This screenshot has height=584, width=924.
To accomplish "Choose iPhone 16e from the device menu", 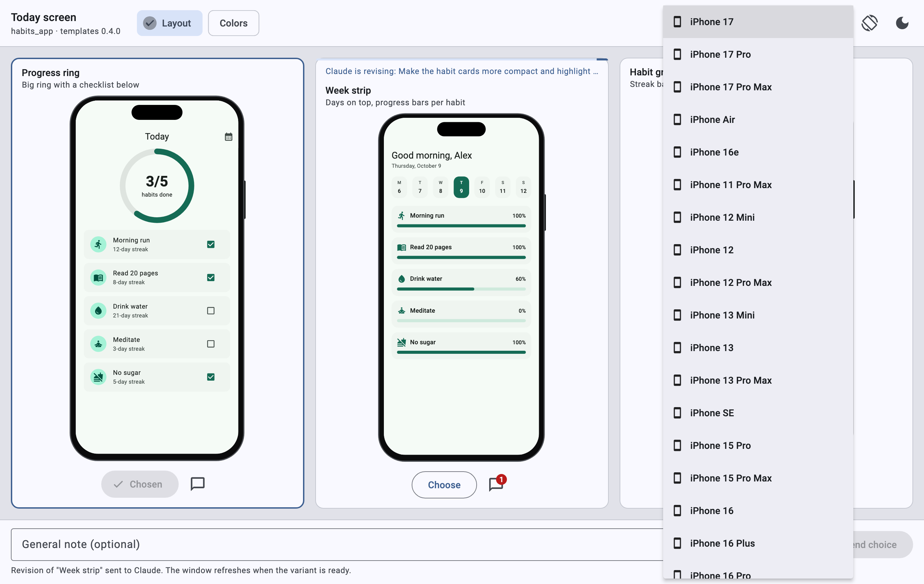I will pyautogui.click(x=758, y=152).
